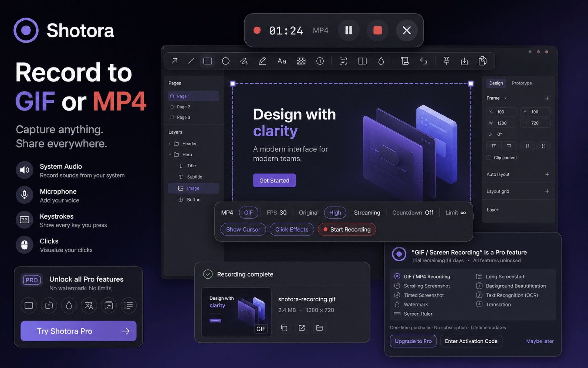The image size is (588, 368).
Task: Select the numbered Counter tool
Action: (x=320, y=61)
